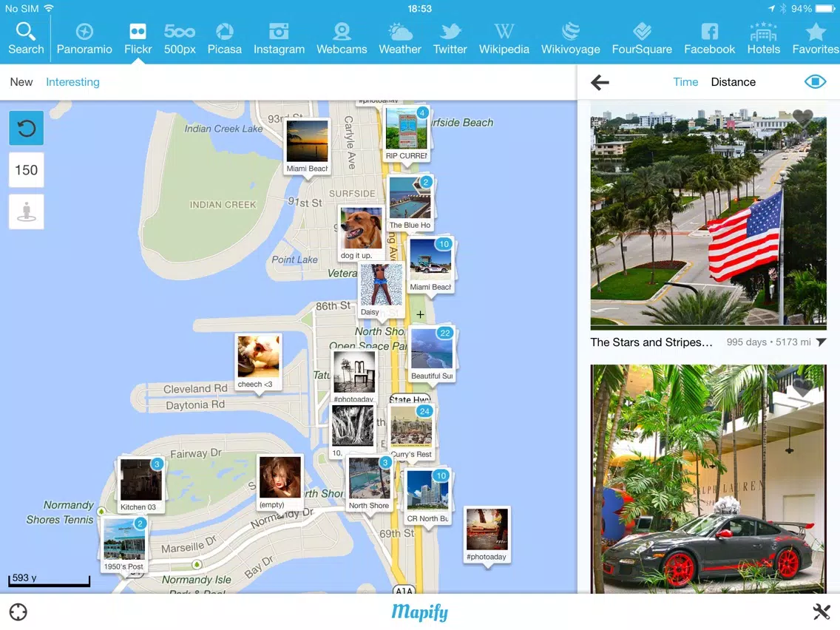
Task: Open the tree roots '10.' pin
Action: [353, 430]
